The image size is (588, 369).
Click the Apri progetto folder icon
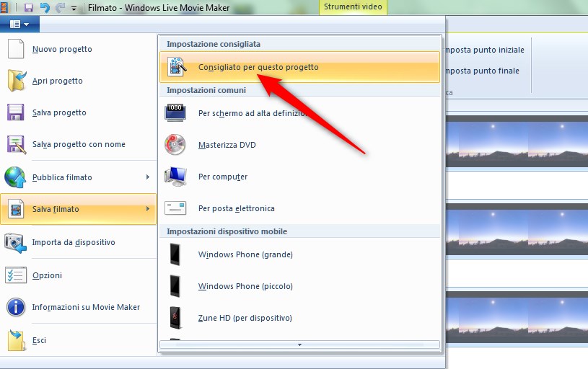[17, 81]
